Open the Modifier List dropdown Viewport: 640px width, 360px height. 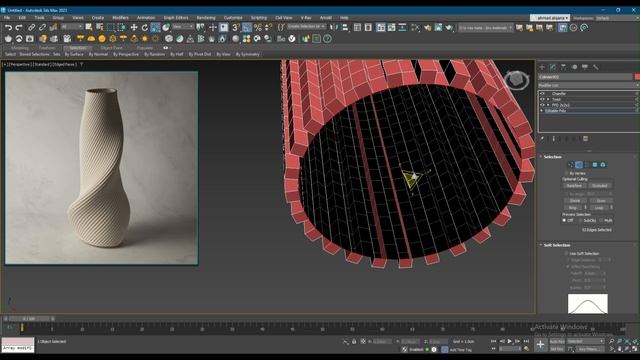click(x=589, y=85)
